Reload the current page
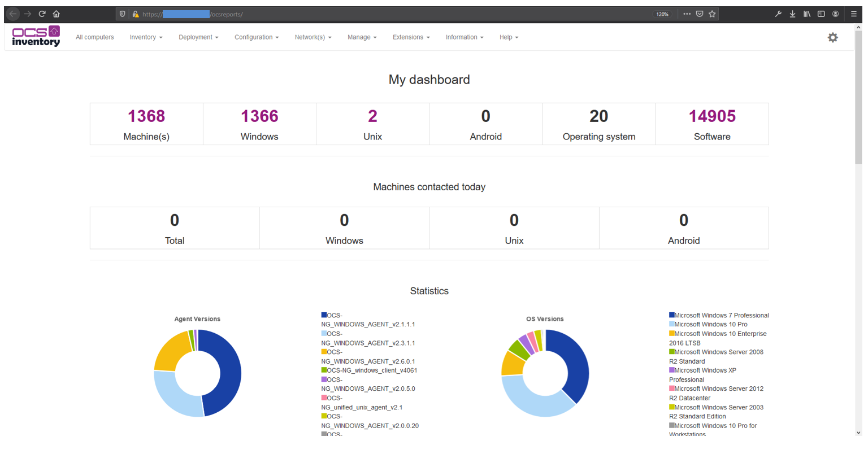This screenshot has width=868, height=454. click(42, 14)
